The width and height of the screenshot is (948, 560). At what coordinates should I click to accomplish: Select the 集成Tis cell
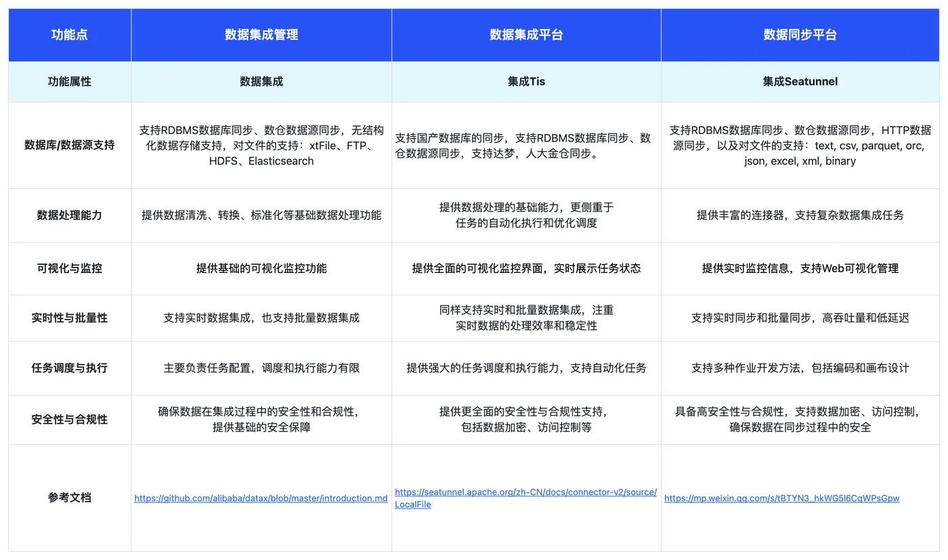[526, 81]
